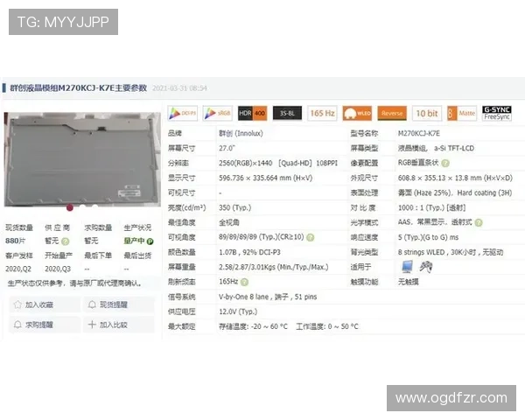525x420 pixels.
Task: Click the 量产中 production status
Action: point(134,241)
